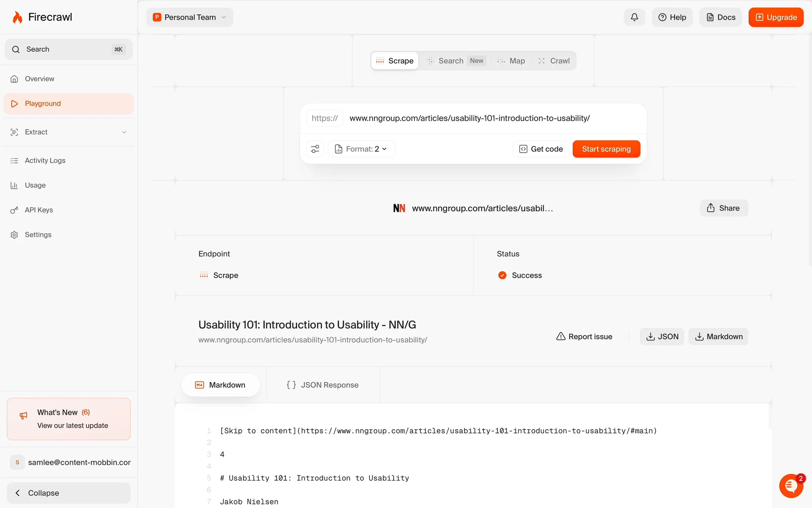Click the notifications bell icon
The width and height of the screenshot is (812, 508).
pyautogui.click(x=634, y=17)
